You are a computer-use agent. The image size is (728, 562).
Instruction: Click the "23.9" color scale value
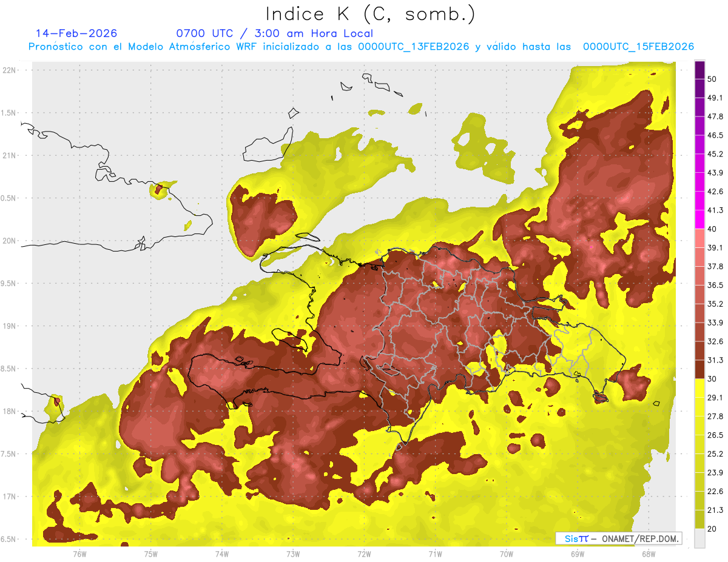[x=715, y=473]
